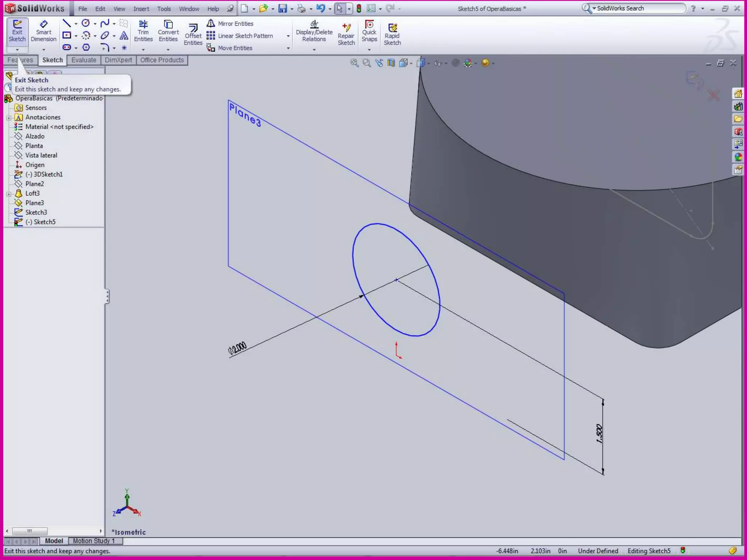Open the Section View tool
Image resolution: width=747 pixels, height=560 pixels.
click(x=391, y=63)
